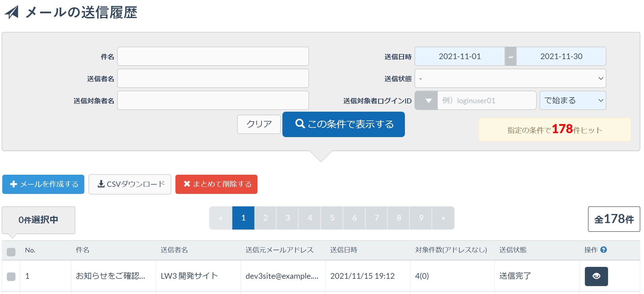Click the 全178件 total count box
This screenshot has height=294, width=644.
click(614, 219)
